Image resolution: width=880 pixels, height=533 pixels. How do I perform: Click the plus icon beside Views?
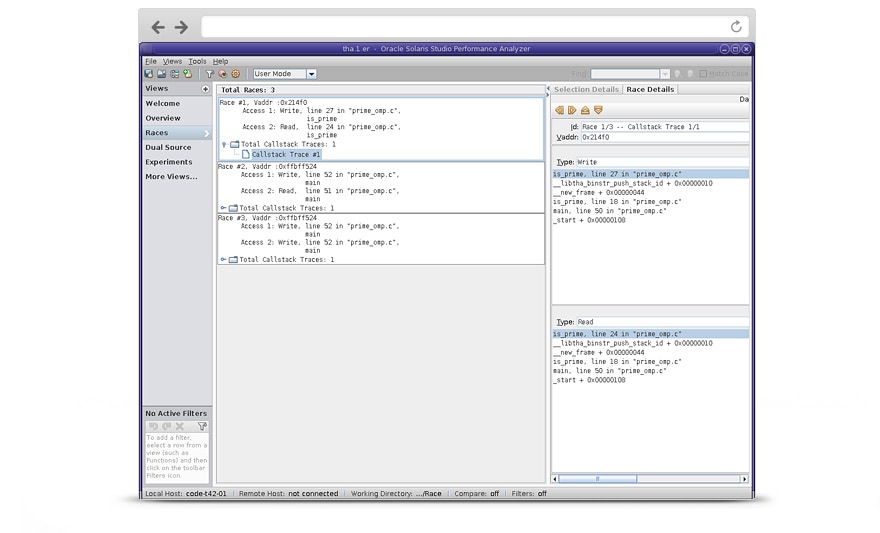tap(206, 89)
